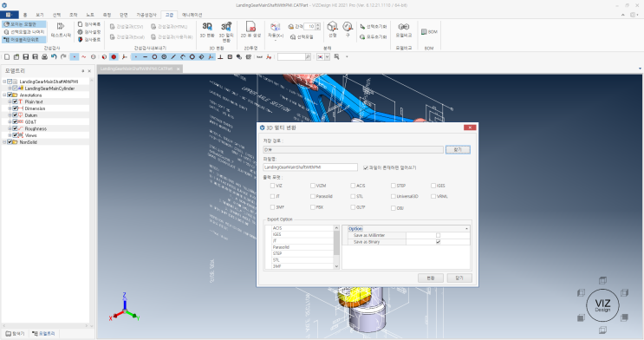The height and width of the screenshot is (340, 644).
Task: Click the reset all (모두초기화) ribbon button
Action: pyautogui.click(x=374, y=36)
